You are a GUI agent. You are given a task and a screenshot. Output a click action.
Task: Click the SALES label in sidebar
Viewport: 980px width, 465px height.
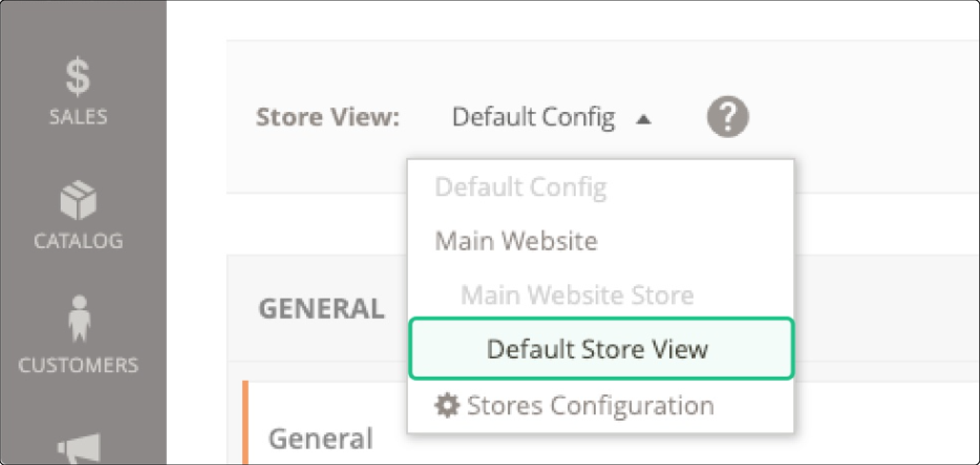click(x=78, y=117)
